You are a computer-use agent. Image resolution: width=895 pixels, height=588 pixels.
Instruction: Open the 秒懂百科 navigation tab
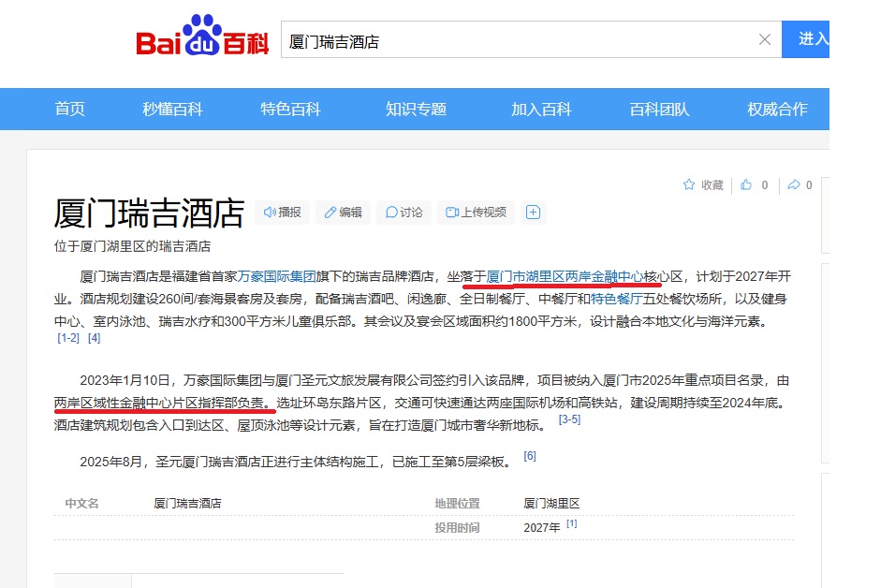coord(172,109)
